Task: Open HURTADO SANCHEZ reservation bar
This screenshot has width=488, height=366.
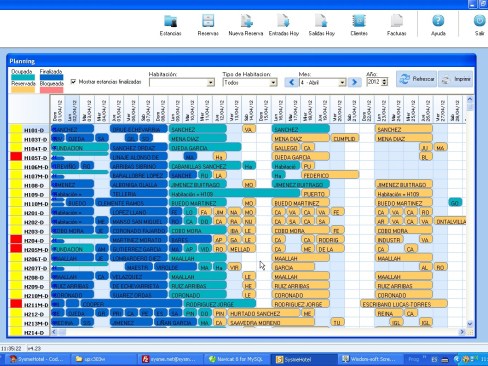Action: [x=264, y=313]
